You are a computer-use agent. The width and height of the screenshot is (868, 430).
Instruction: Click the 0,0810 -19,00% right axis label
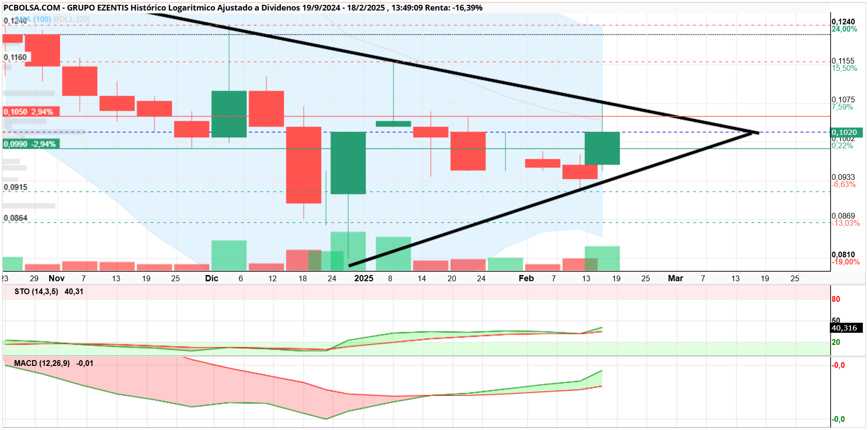846,258
